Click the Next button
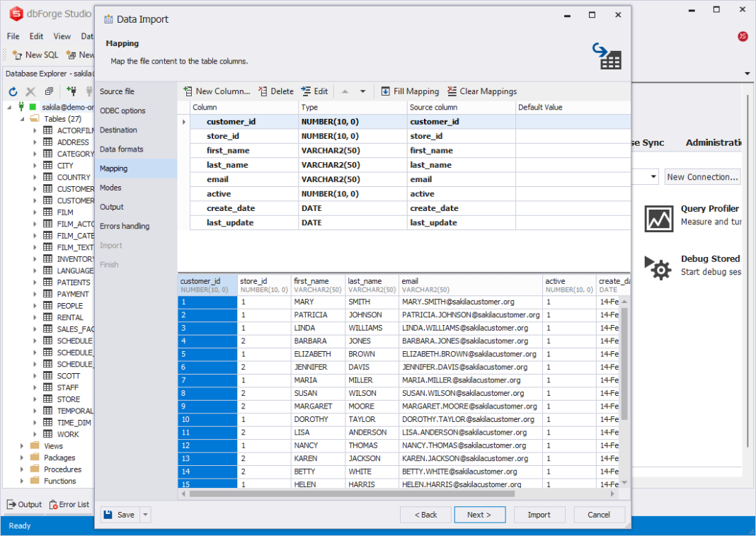756x536 pixels. tap(480, 514)
